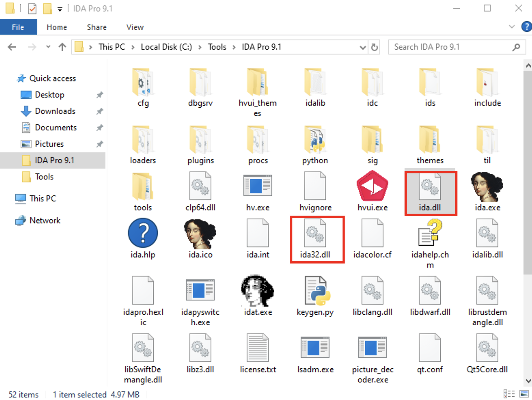Open the plugins folder
This screenshot has width=532, height=400.
coord(201,145)
